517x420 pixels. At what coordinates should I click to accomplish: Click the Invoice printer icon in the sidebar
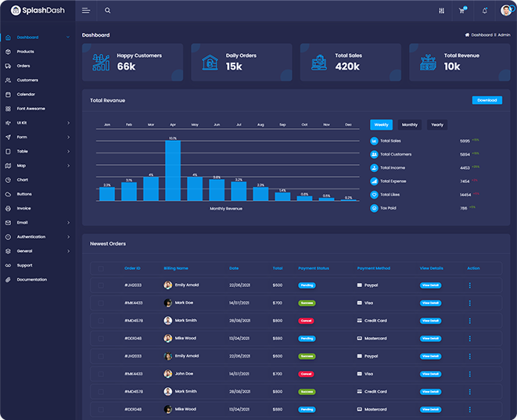tap(9, 208)
